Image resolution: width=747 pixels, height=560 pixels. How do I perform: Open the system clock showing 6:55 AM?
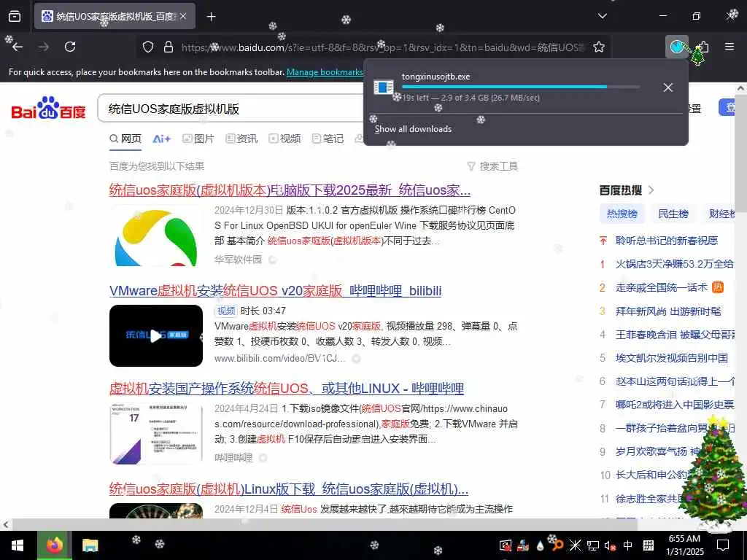coord(684,545)
